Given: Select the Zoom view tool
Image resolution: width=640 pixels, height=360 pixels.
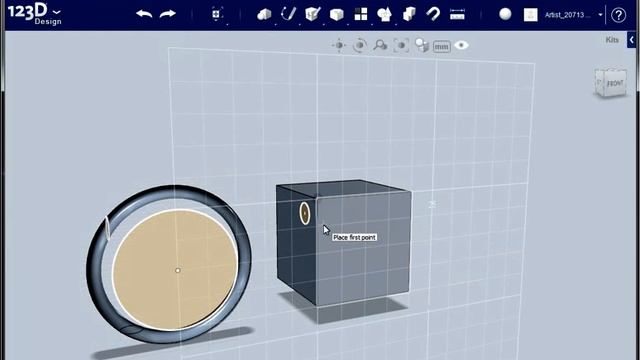Looking at the screenshot, I should [380, 45].
